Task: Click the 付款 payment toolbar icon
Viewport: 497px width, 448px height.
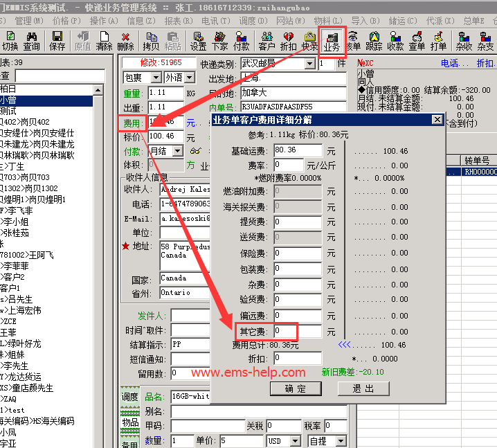Action: click(x=241, y=42)
